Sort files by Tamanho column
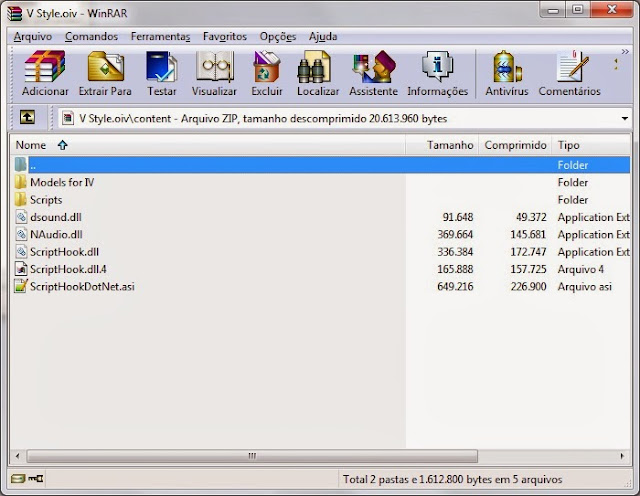640x496 pixels. coord(442,145)
